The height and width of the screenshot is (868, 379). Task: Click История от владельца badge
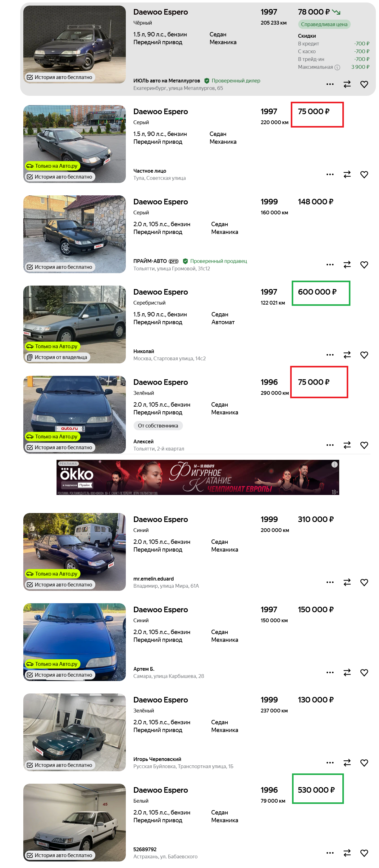(x=58, y=357)
